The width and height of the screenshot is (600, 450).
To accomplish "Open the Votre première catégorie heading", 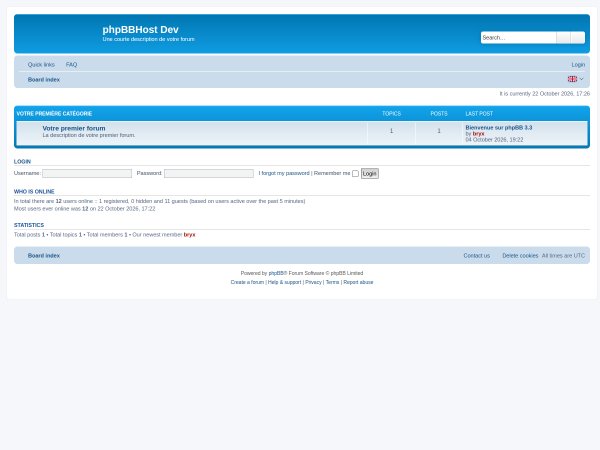I will point(54,114).
